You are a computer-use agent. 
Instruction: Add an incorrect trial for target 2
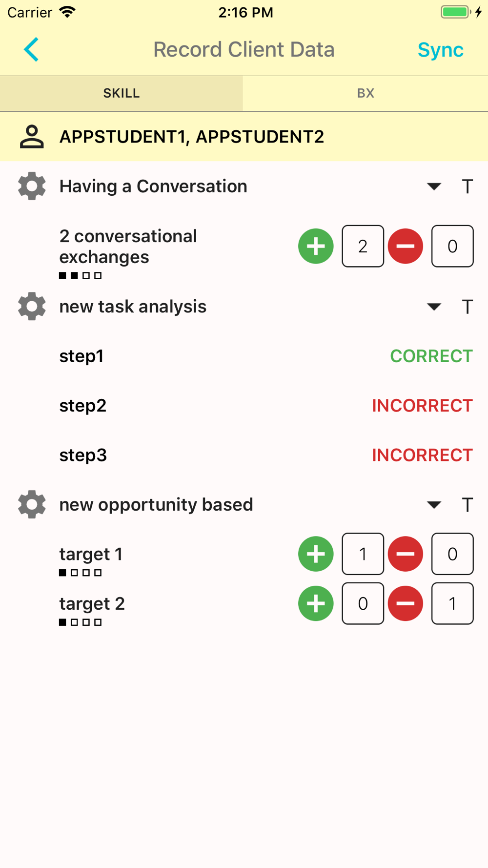click(x=405, y=603)
